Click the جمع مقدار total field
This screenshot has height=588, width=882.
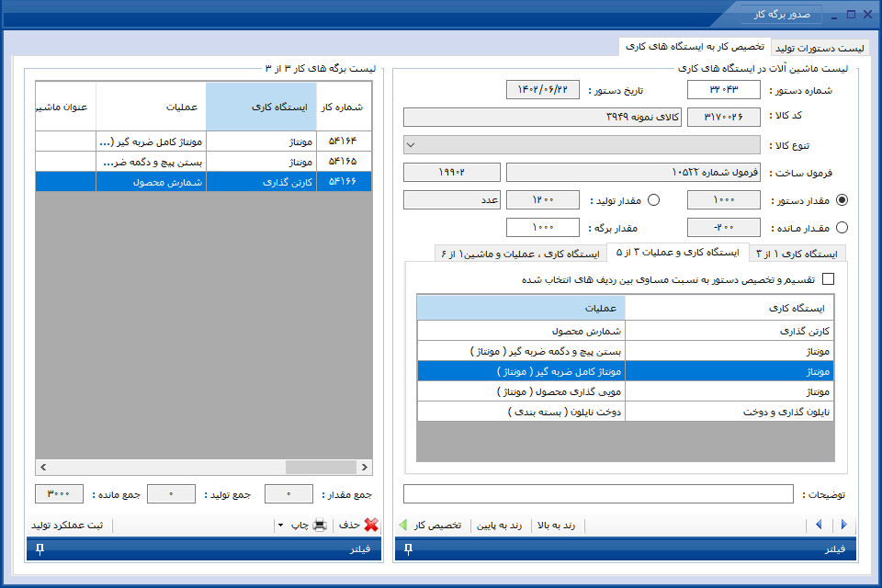click(x=288, y=493)
